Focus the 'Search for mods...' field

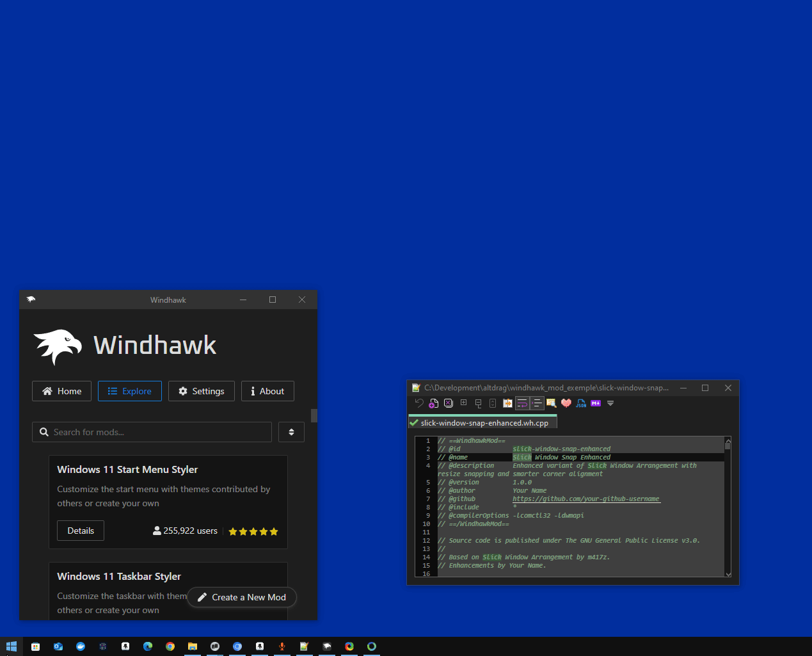[152, 432]
